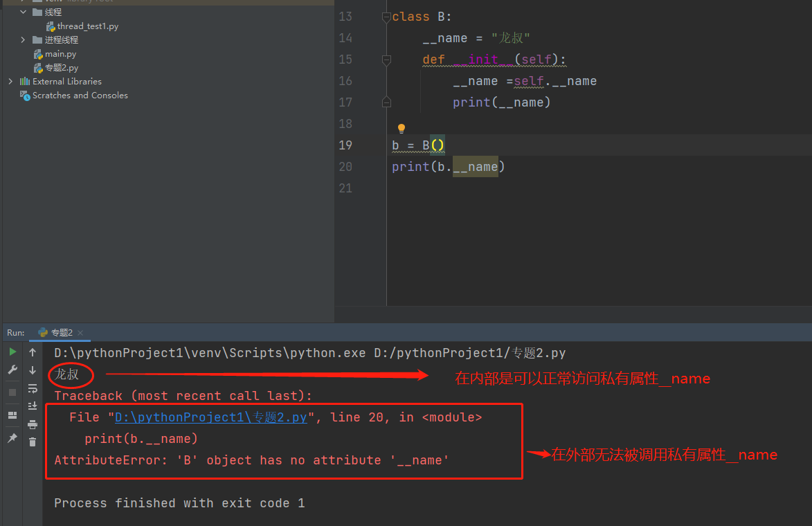Screen dimensions: 812x526
Task: Collapse the class B code fold marker
Action: click(x=386, y=17)
